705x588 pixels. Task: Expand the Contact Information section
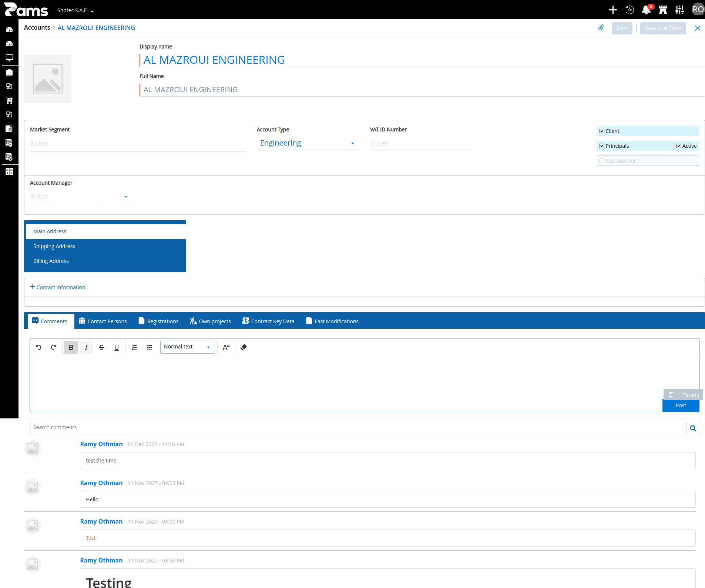(58, 287)
